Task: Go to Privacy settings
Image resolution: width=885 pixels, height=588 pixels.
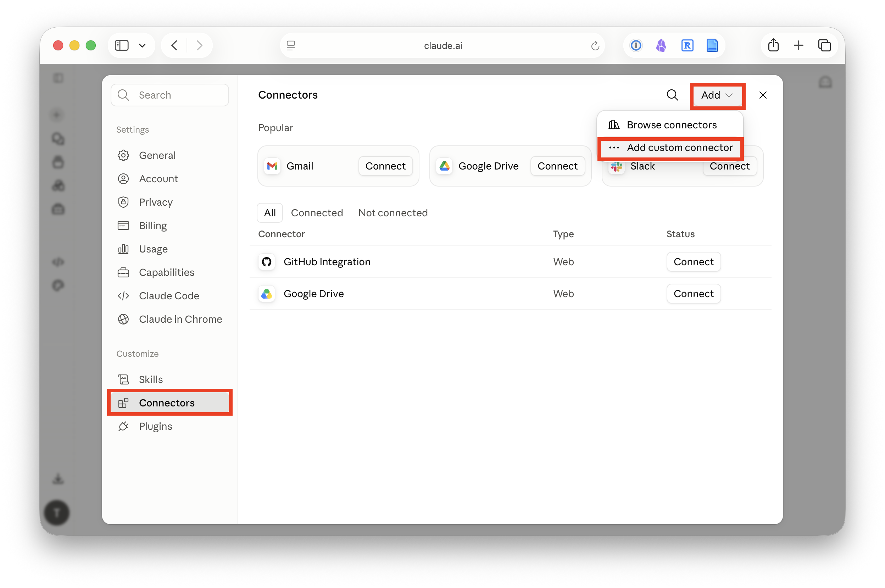Action: click(x=170, y=202)
